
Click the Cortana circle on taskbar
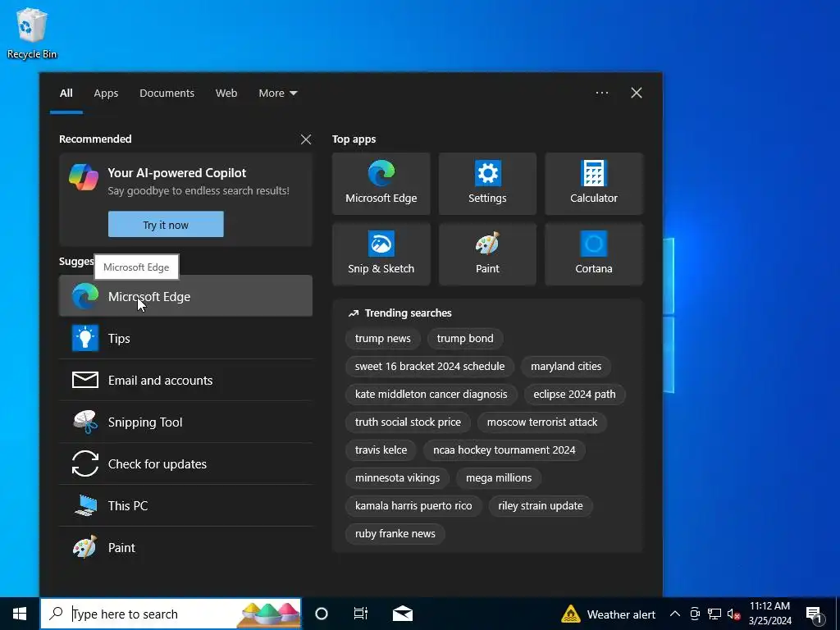(x=322, y=614)
